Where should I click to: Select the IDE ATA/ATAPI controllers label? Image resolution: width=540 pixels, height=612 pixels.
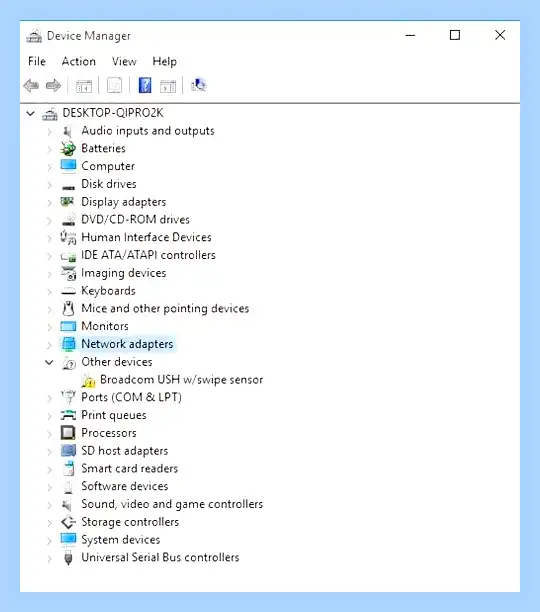point(148,255)
